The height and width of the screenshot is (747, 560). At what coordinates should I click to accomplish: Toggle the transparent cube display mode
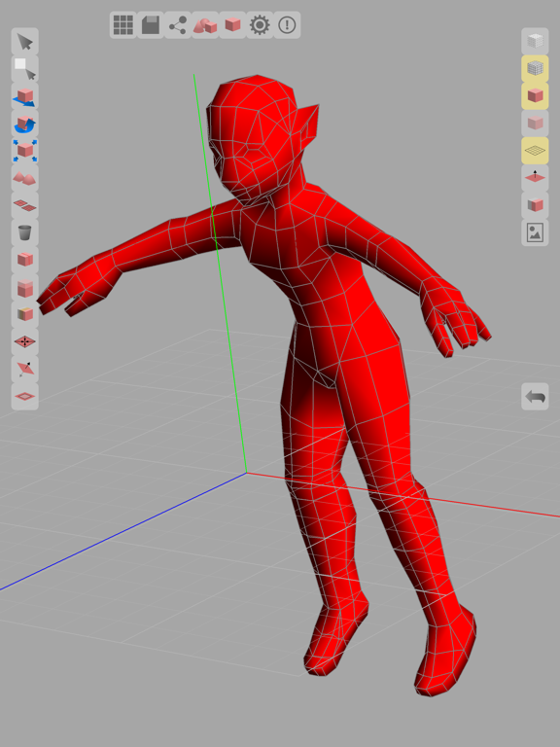pos(535,123)
